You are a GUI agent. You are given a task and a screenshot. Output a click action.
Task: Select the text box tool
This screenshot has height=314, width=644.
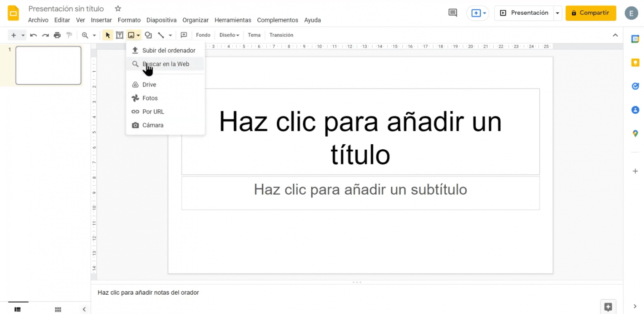(119, 35)
